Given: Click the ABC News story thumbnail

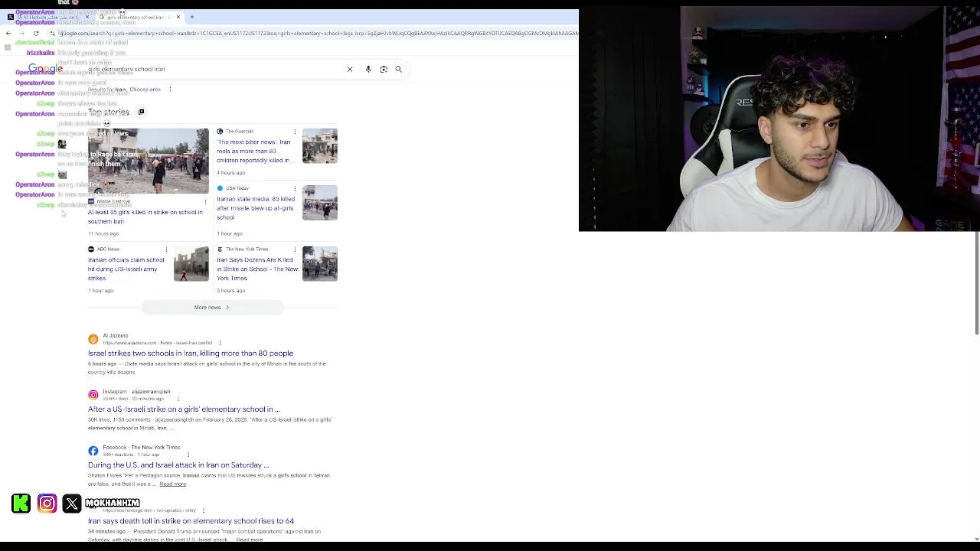Looking at the screenshot, I should [x=191, y=264].
